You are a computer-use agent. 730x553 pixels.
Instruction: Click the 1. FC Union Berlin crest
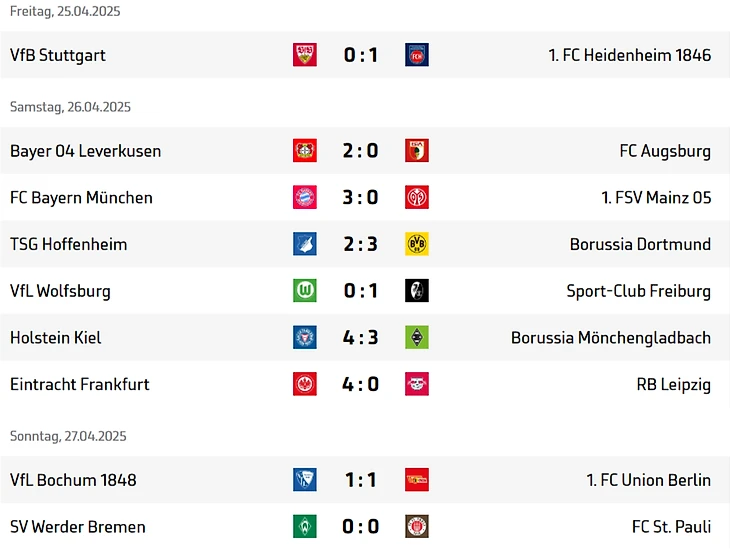(x=417, y=480)
